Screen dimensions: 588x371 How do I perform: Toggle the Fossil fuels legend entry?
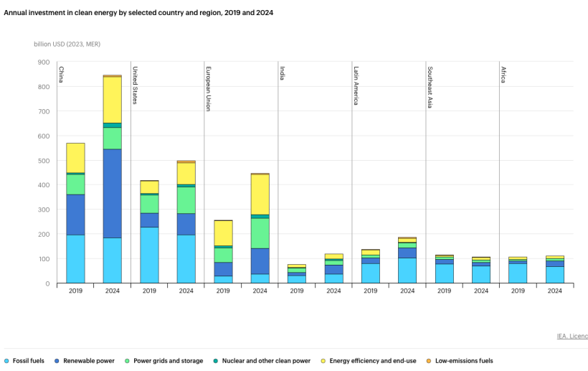(24, 361)
